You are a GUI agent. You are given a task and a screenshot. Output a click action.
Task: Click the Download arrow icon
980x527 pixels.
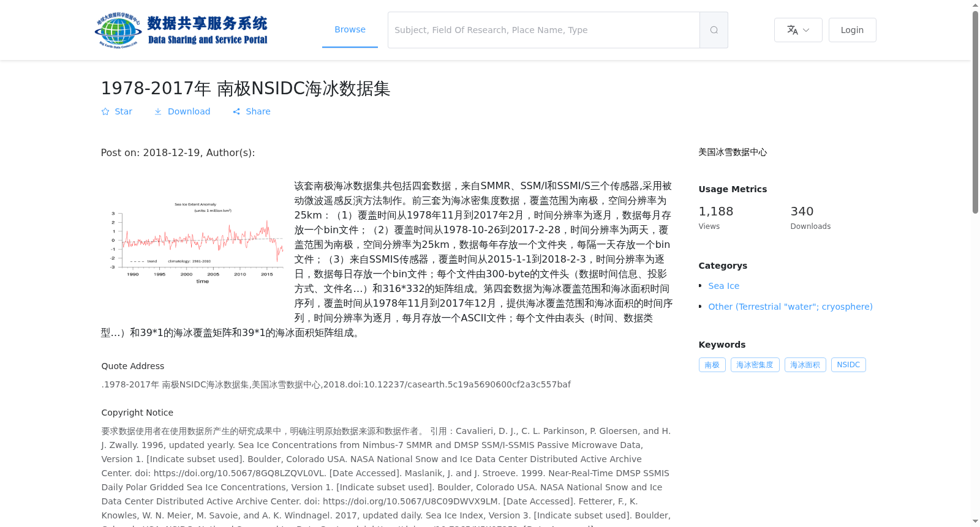point(158,111)
